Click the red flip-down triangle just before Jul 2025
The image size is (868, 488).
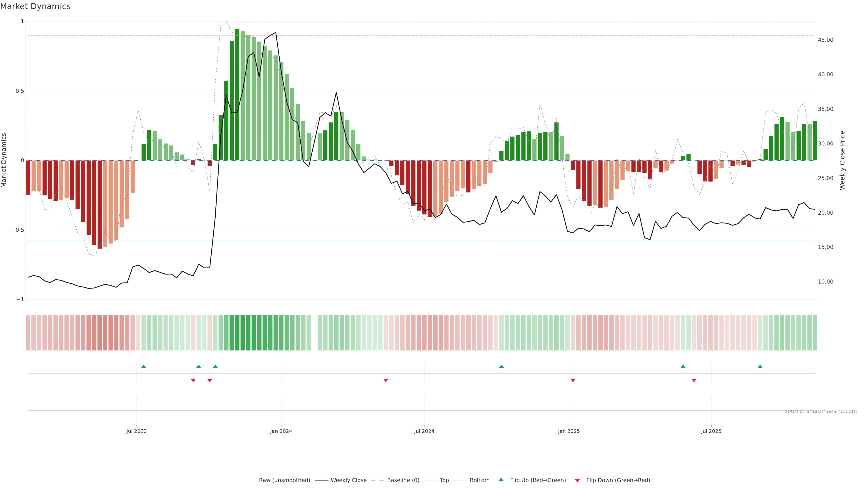pos(694,380)
